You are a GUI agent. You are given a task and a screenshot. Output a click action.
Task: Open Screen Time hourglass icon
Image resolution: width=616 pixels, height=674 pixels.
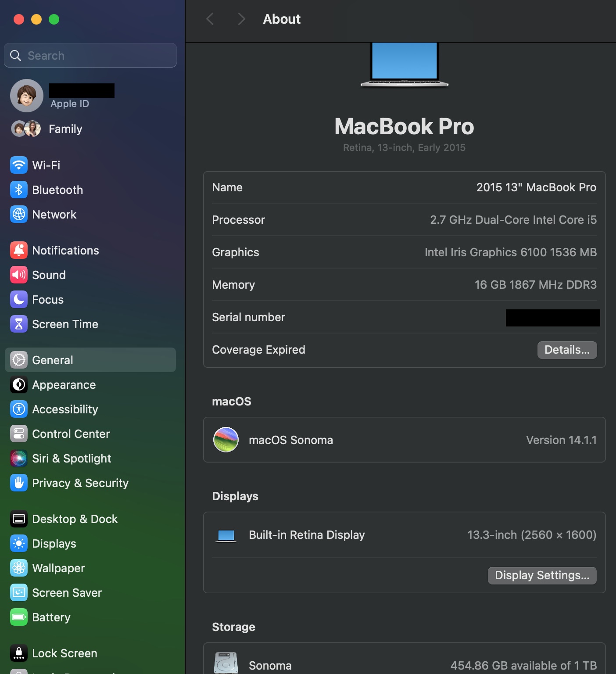click(19, 324)
